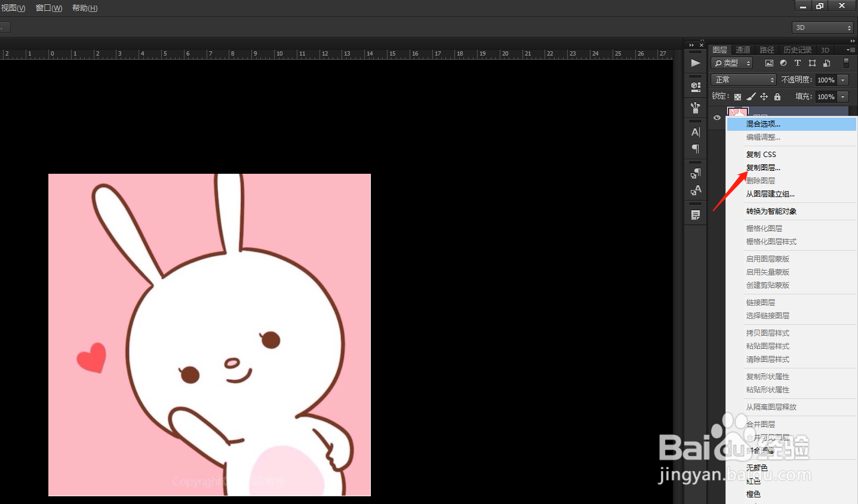858x504 pixels.
Task: Switch to the 3D panel tab
Action: (x=825, y=50)
